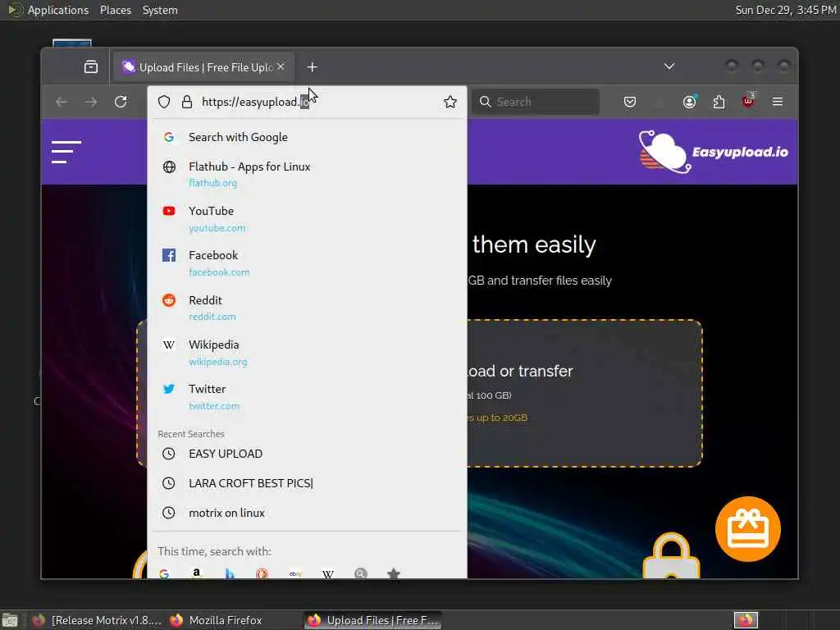
Task: Go back to previous page
Action: (62, 102)
